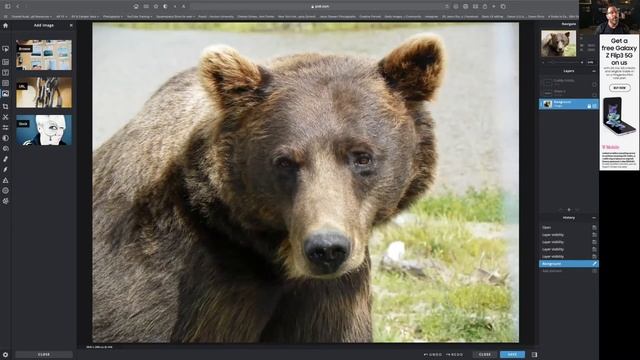Viewport: 640px width, 360px height.
Task: Click the Safari back arrow
Action: (x=18, y=6)
